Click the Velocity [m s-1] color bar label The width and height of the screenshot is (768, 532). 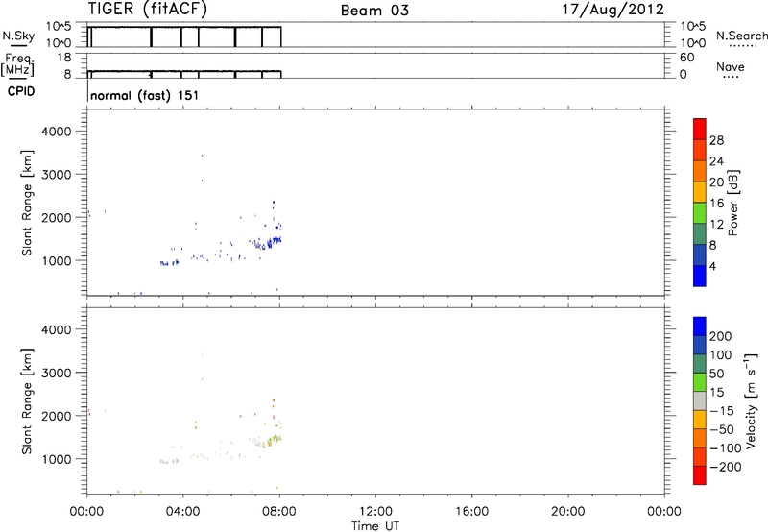click(751, 400)
